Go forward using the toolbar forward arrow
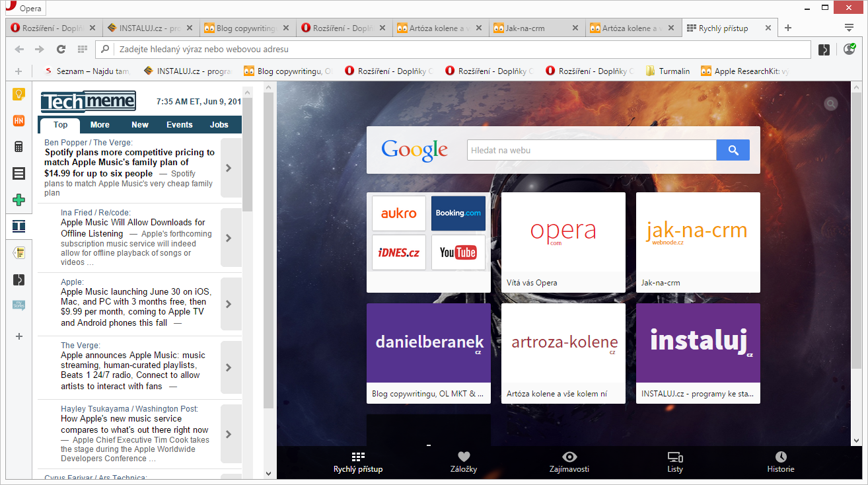The image size is (868, 485). click(x=40, y=50)
